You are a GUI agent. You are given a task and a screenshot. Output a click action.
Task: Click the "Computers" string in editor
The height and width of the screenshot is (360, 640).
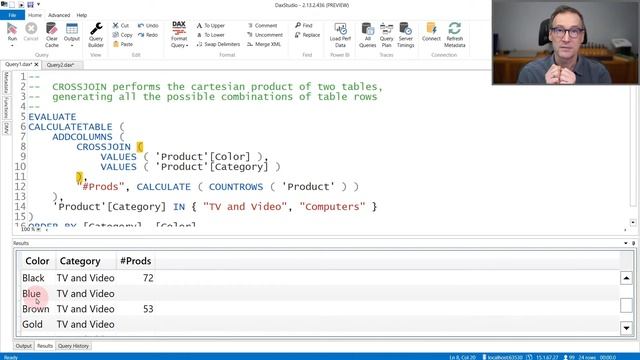(x=332, y=207)
